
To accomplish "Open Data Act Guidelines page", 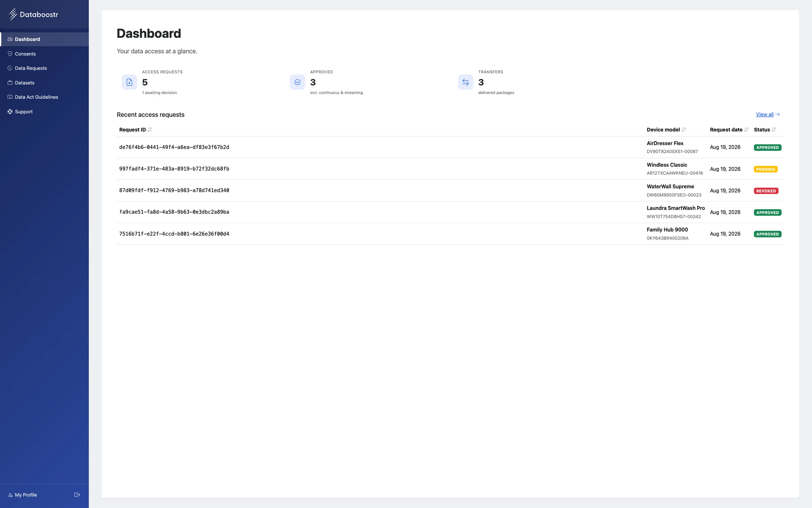I will (x=44, y=97).
